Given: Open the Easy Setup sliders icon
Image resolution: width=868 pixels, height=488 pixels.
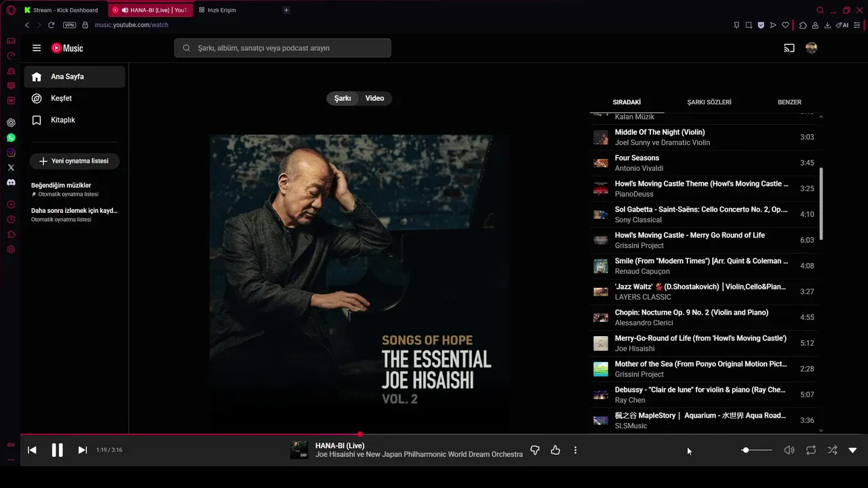Looking at the screenshot, I should 856,25.
